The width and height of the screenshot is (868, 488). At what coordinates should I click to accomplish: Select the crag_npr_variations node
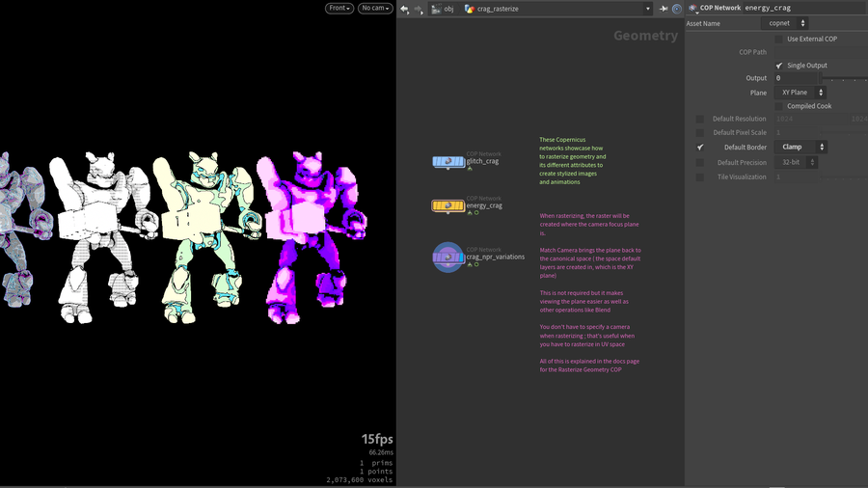click(x=448, y=257)
